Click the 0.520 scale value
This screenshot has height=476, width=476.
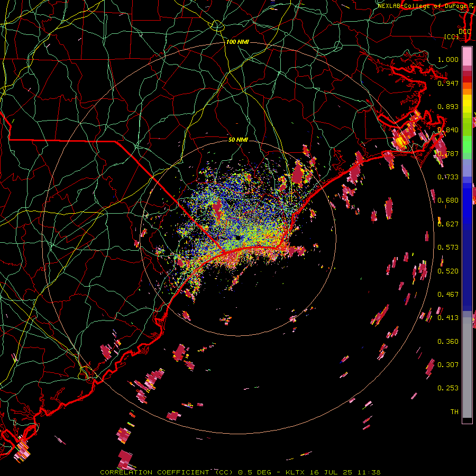tap(448, 271)
